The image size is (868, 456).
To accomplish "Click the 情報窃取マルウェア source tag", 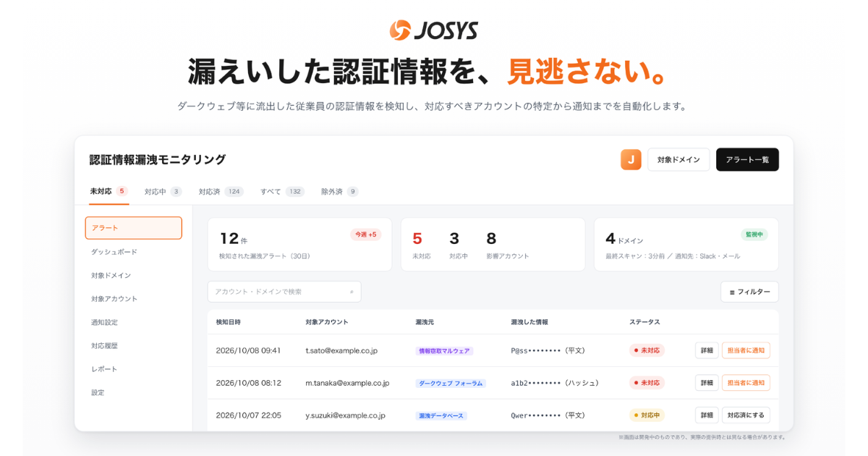I will tap(444, 351).
